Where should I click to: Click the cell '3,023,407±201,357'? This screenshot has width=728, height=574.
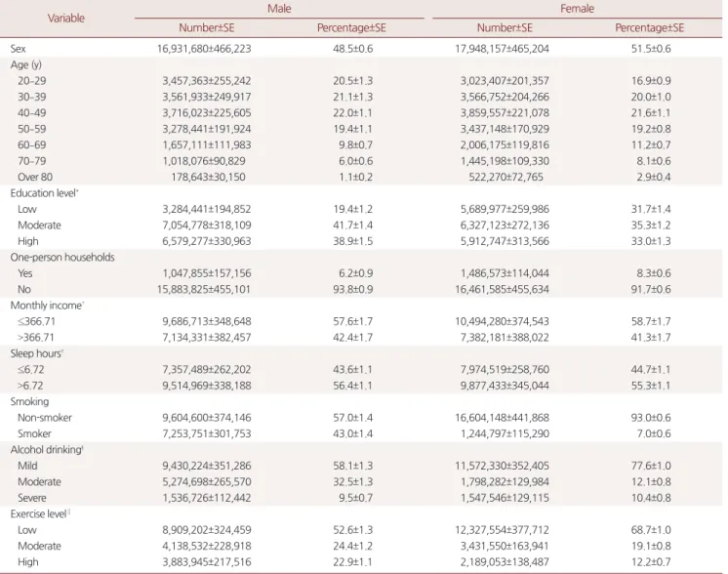click(x=505, y=81)
